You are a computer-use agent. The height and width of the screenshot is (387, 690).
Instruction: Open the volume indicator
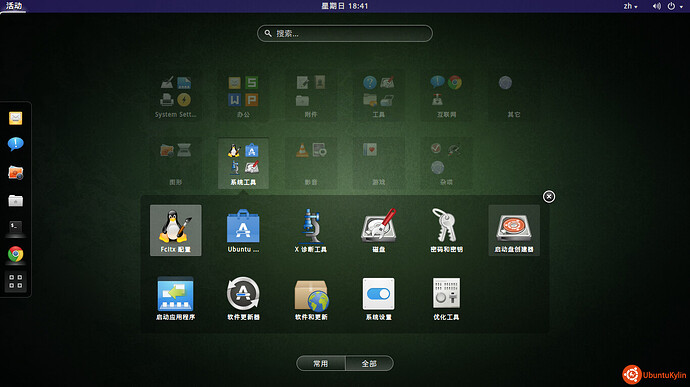coord(657,6)
